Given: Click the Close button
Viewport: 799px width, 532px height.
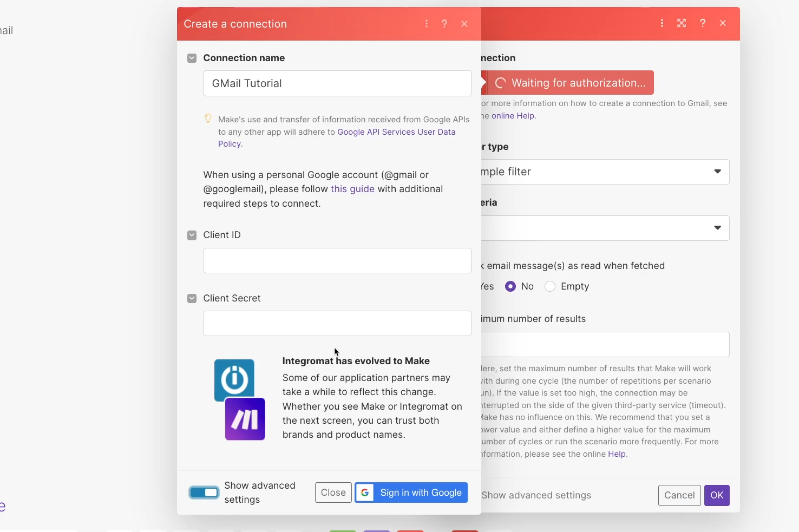Looking at the screenshot, I should tap(333, 492).
